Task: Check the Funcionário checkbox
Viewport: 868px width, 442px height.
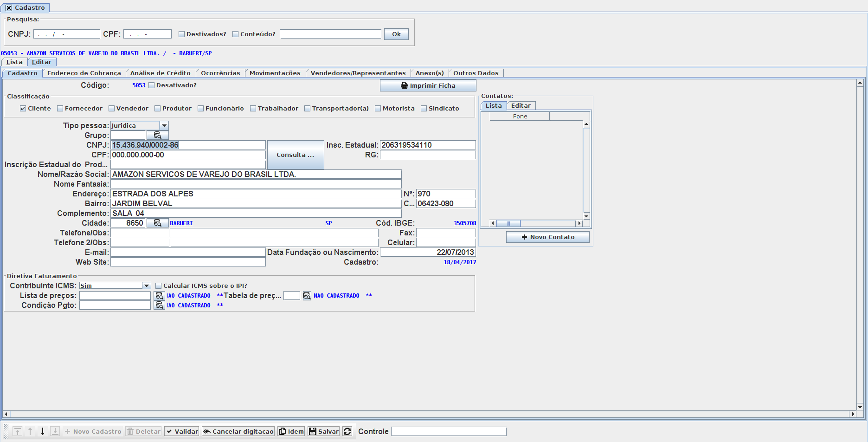Action: (x=201, y=109)
